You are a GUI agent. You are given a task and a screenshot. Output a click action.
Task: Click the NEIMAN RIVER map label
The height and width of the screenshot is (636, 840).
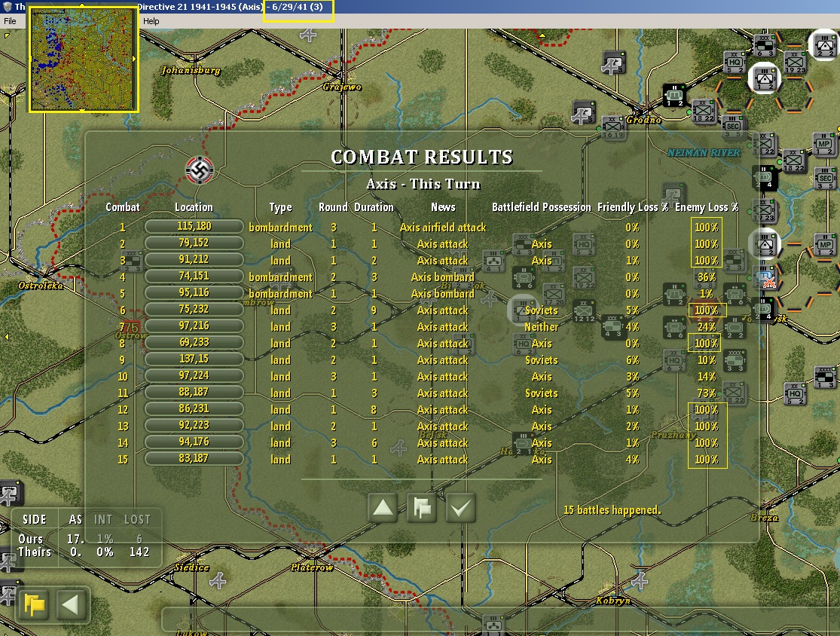pos(704,153)
